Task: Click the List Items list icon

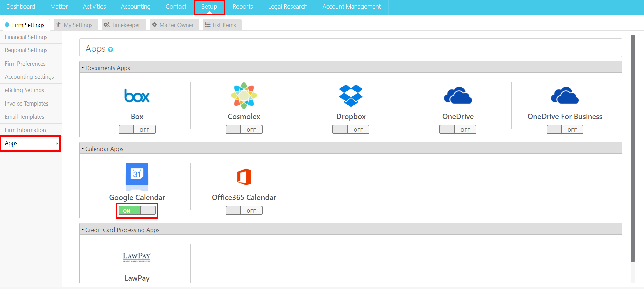Action: 208,25
